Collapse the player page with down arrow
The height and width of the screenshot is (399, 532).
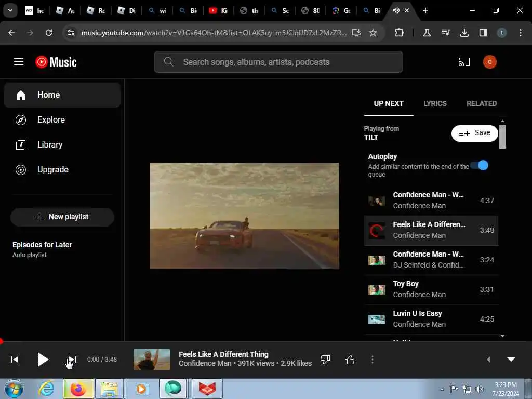click(511, 360)
